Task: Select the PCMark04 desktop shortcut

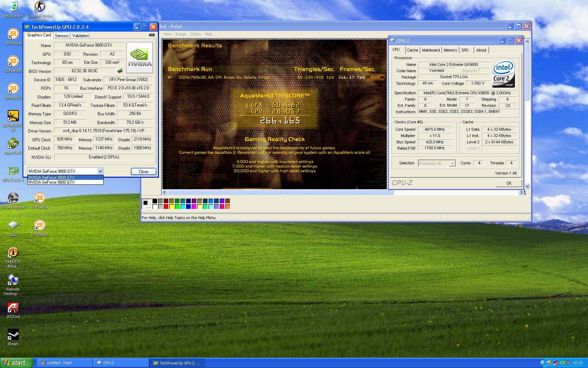Action: 40,201
